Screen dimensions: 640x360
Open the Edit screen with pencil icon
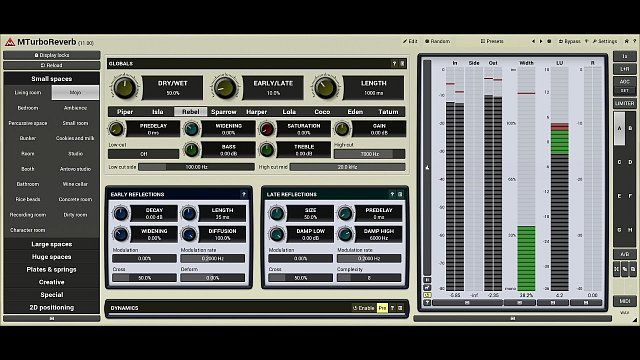[410, 41]
